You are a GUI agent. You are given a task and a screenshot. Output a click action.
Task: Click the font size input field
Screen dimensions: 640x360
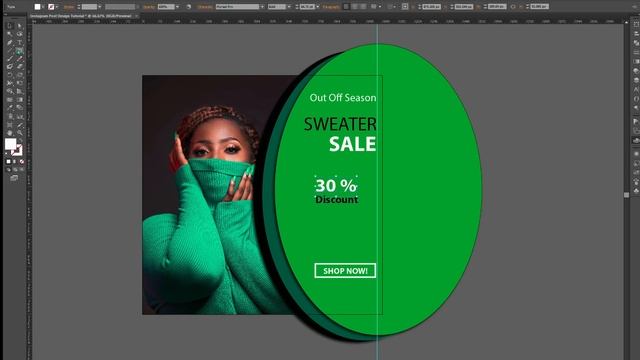coord(307,7)
